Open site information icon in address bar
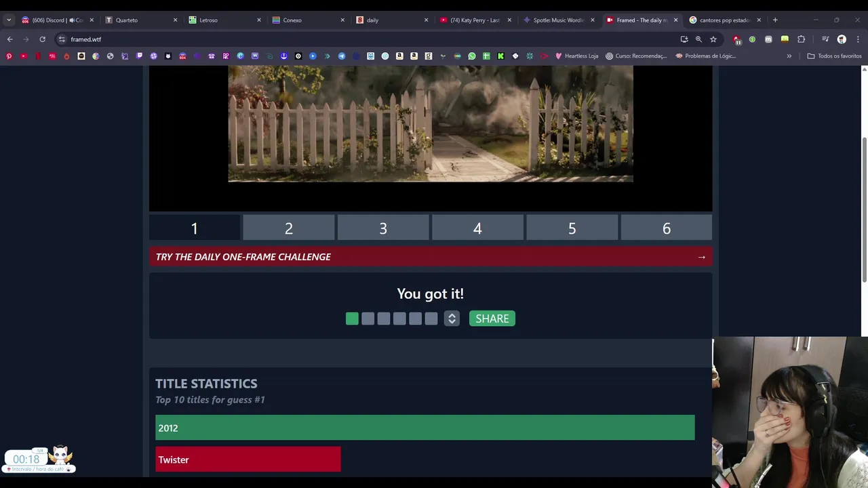Image resolution: width=868 pixels, height=488 pixels. click(61, 39)
